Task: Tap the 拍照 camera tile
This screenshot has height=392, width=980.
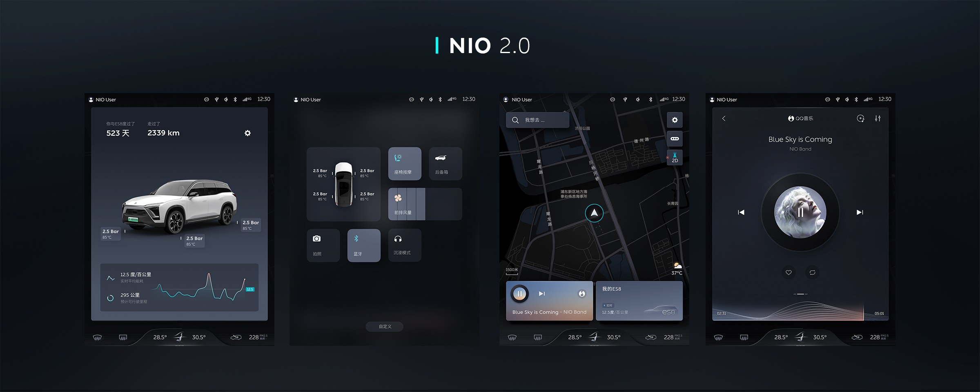Action: pos(323,245)
